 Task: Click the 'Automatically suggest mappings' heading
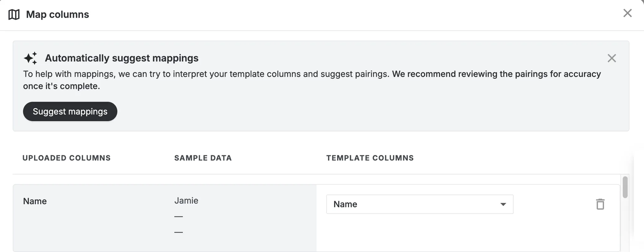(122, 58)
